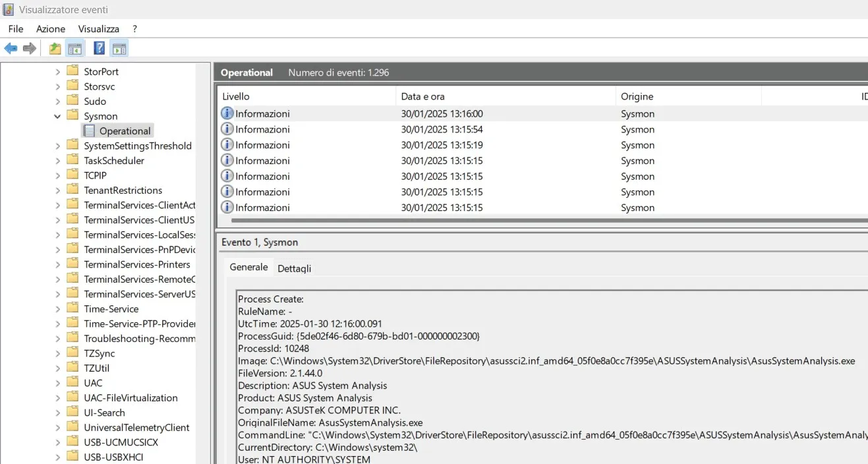
Task: Expand the TaskScheduler tree node
Action: 58,160
